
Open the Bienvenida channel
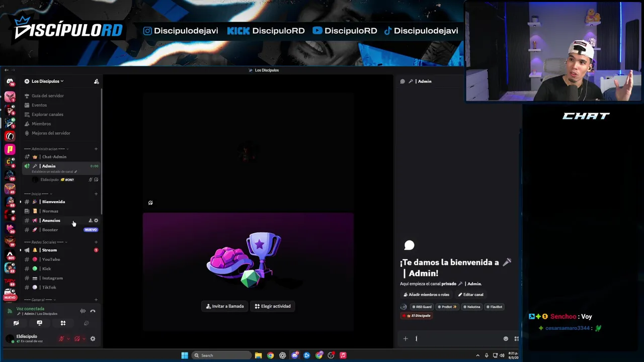53,202
